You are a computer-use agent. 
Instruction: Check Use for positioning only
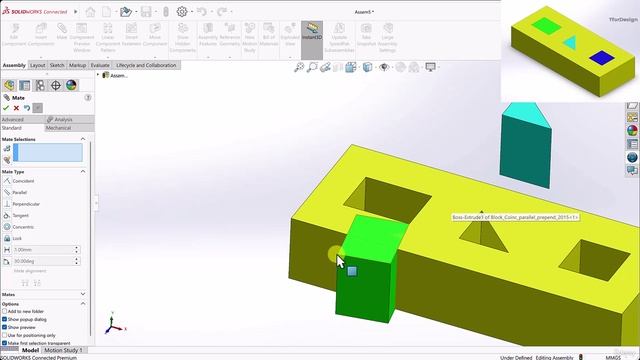pos(4,335)
